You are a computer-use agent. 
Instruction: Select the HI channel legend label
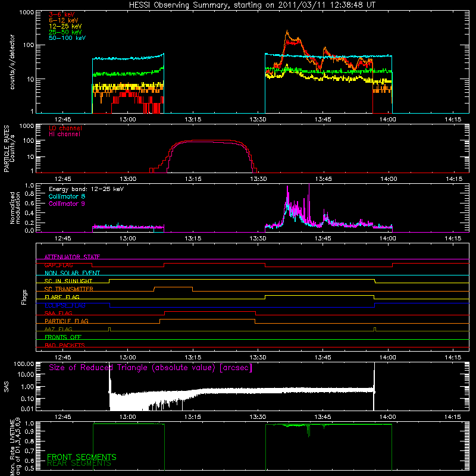tap(64, 134)
